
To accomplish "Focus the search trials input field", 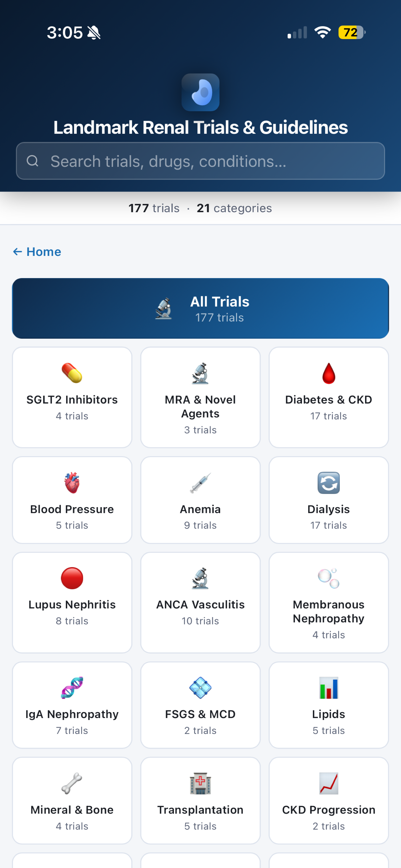I will pos(200,161).
